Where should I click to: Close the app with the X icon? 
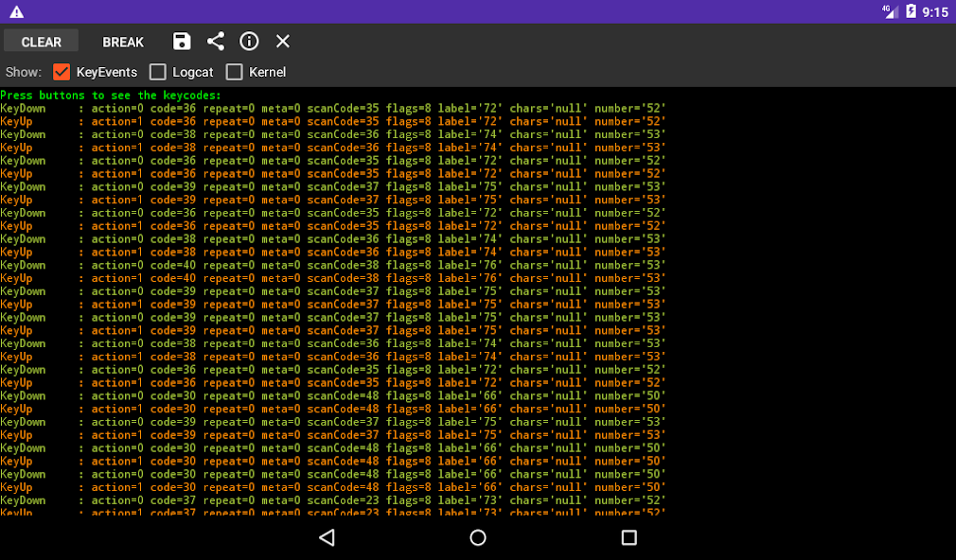(x=282, y=42)
